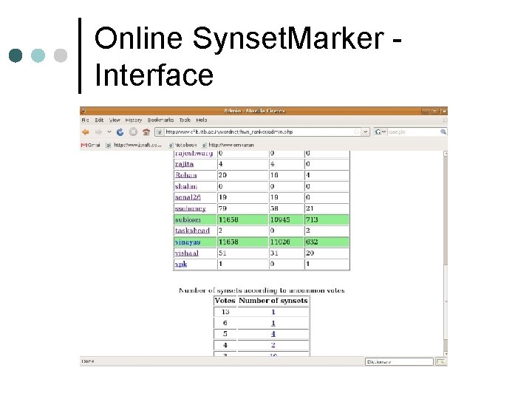The width and height of the screenshot is (532, 399).
Task: Go to the home page icon
Action: (x=146, y=132)
